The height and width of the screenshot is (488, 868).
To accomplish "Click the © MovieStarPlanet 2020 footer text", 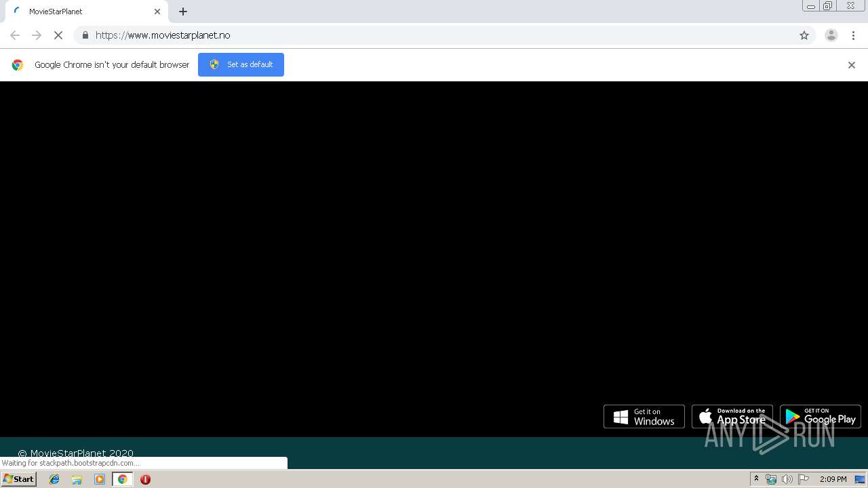I will click(75, 453).
